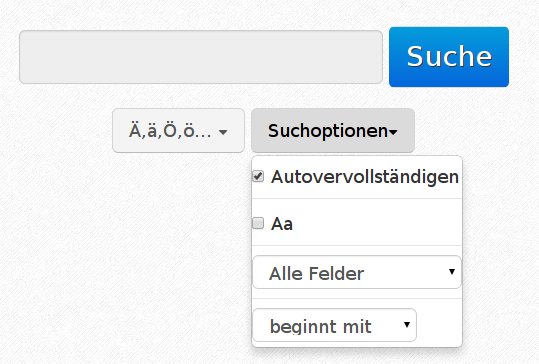Enable the Aa case-sensitive checkbox
The height and width of the screenshot is (364, 539).
(258, 223)
